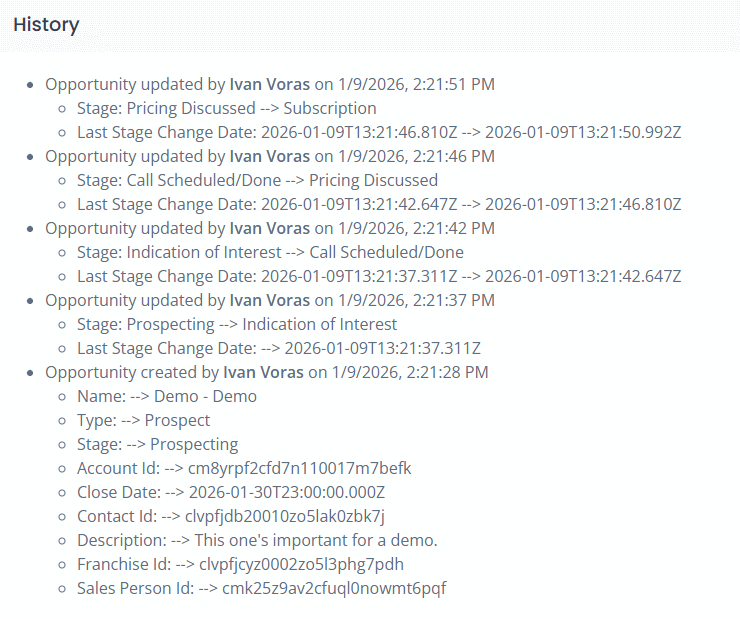Click the Last Stage Change Date ending 21:50.992Z
The image size is (740, 619).
click(379, 132)
